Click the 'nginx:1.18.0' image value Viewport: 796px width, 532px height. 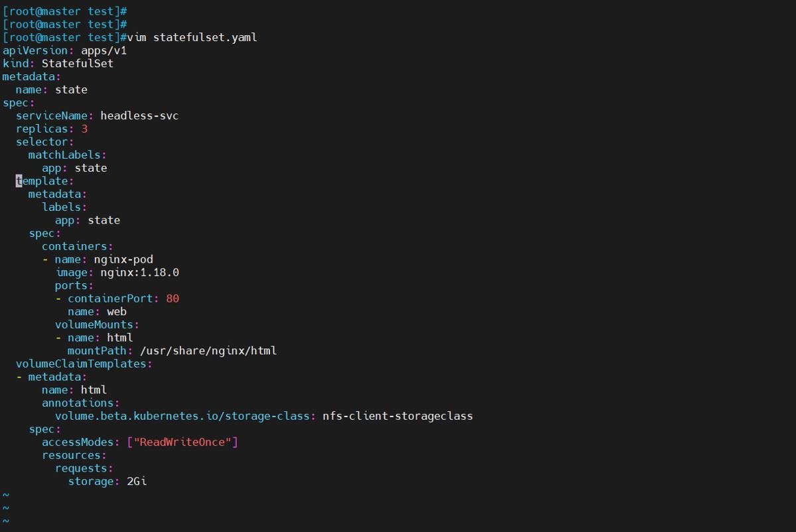click(x=139, y=272)
